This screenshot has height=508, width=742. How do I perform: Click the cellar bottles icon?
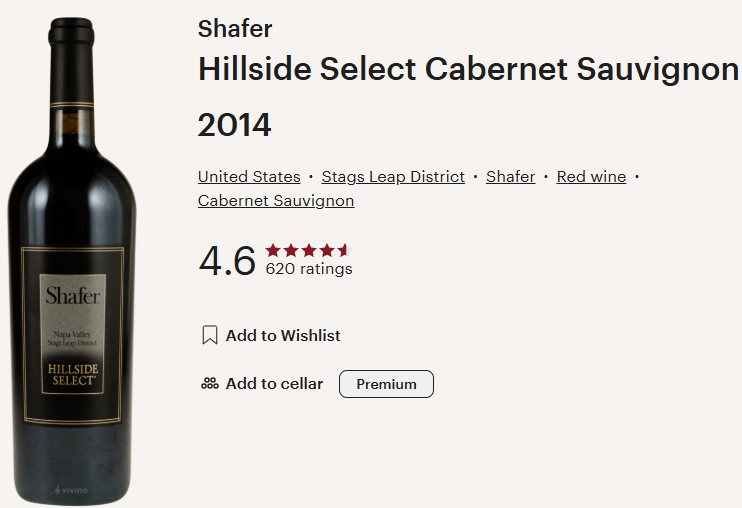coord(209,384)
